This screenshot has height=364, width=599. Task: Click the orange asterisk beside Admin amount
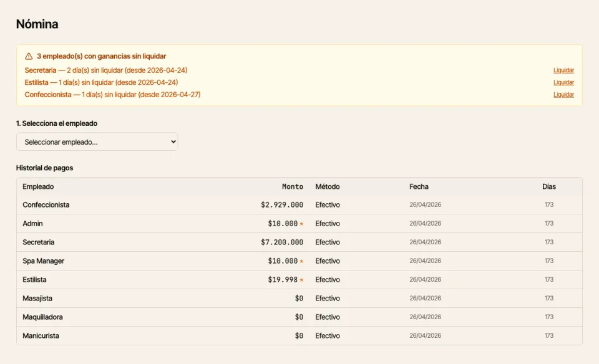click(301, 224)
